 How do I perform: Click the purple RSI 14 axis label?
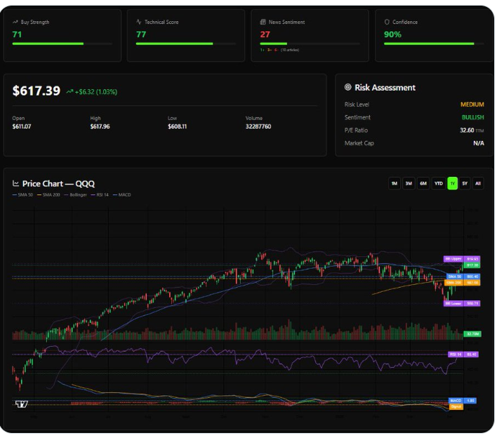pyautogui.click(x=456, y=354)
